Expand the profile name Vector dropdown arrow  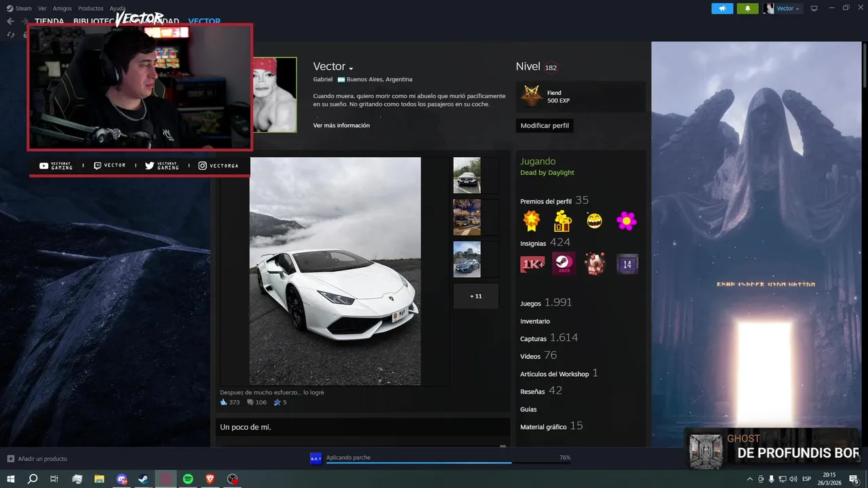tap(351, 68)
